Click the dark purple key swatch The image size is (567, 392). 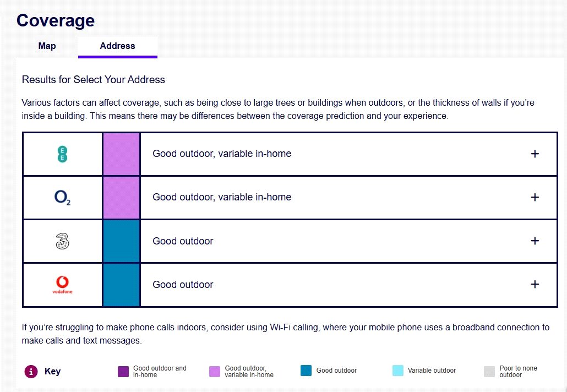[123, 371]
